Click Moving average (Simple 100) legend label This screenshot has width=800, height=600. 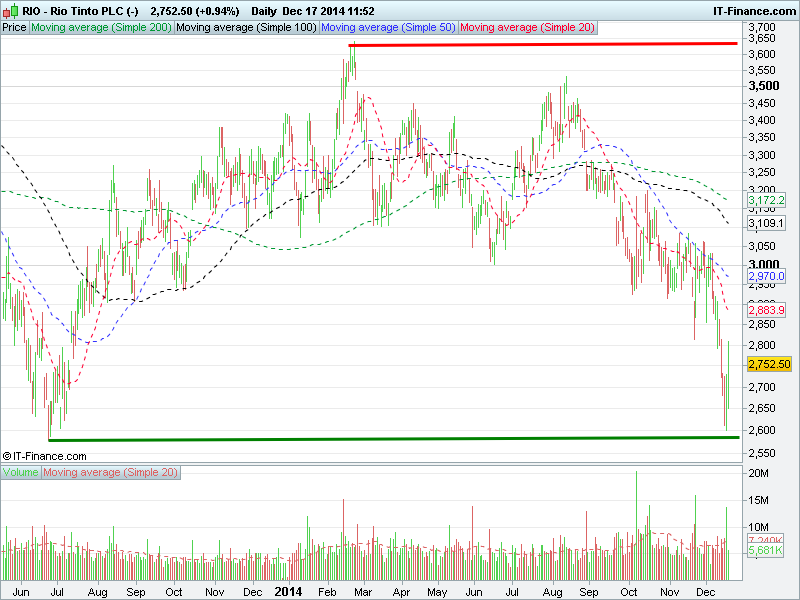pos(246,28)
